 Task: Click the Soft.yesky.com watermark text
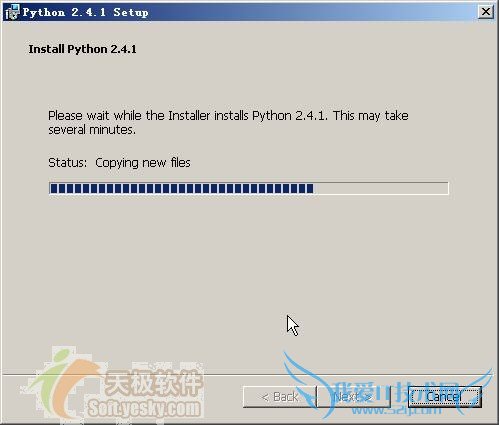144,408
